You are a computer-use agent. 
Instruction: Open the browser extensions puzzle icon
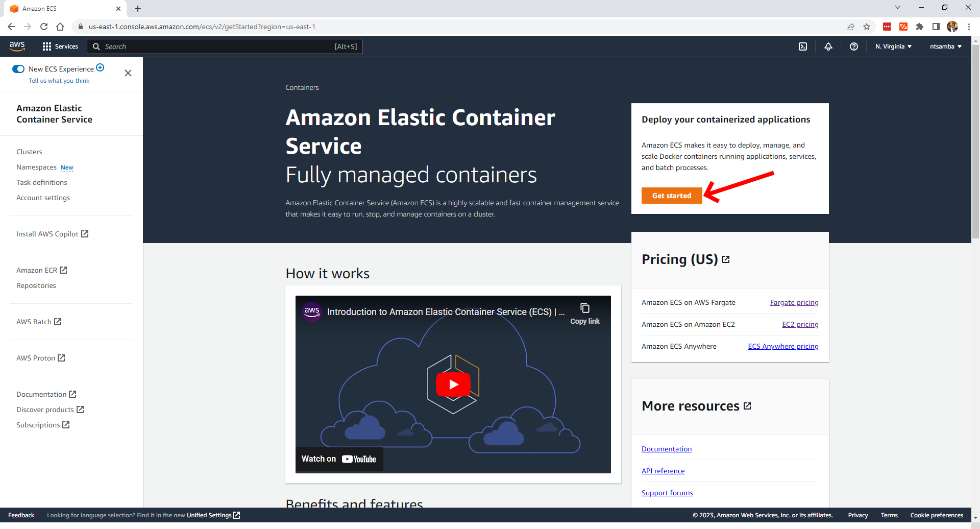coord(920,27)
